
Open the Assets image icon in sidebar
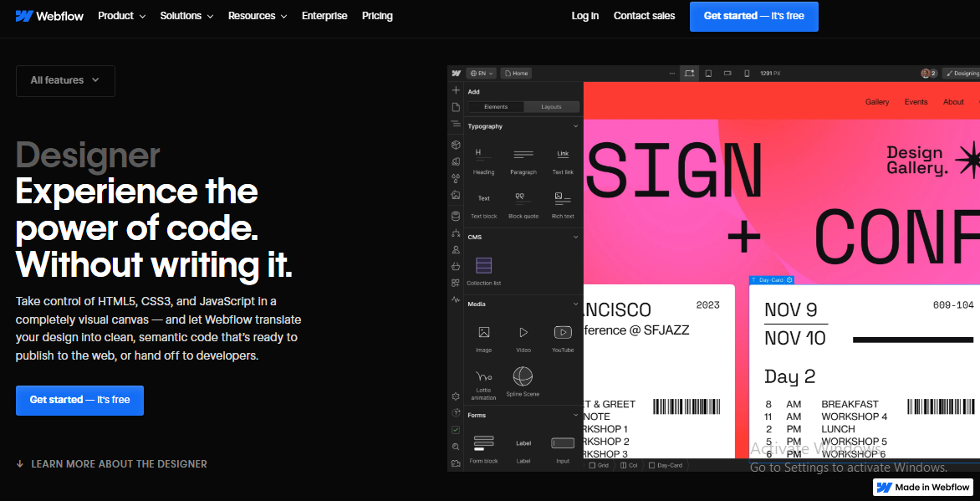[x=456, y=195]
